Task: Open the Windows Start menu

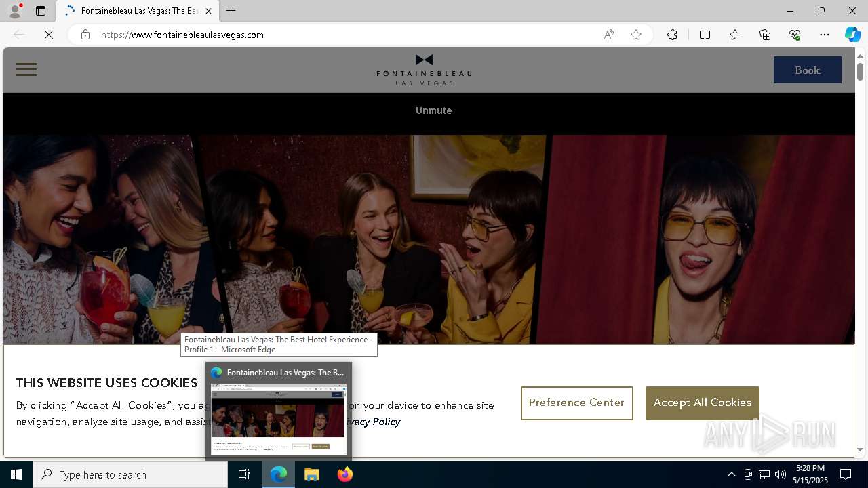Action: [16, 474]
